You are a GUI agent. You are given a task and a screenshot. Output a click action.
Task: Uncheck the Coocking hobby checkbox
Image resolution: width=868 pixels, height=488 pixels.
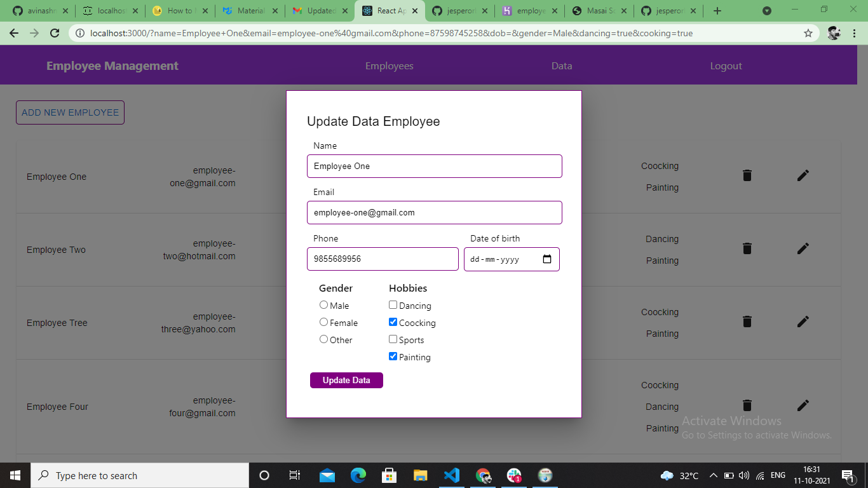[x=393, y=322]
